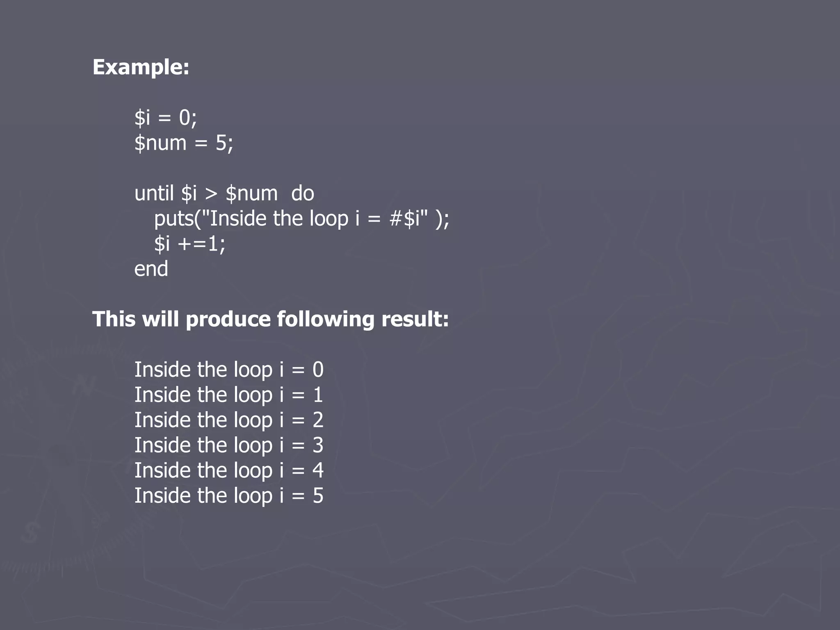The width and height of the screenshot is (840, 630).
Task: Click the puts 'Inside the loop' statement
Action: coord(301,219)
